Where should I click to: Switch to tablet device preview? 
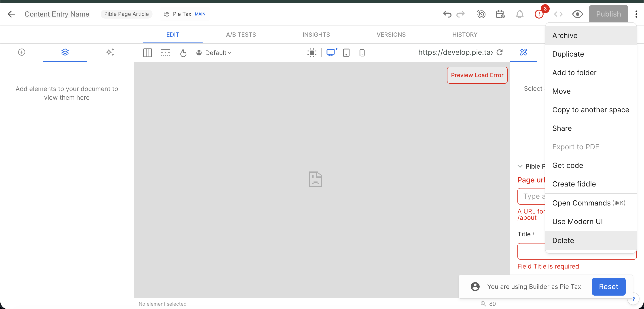[x=346, y=53]
